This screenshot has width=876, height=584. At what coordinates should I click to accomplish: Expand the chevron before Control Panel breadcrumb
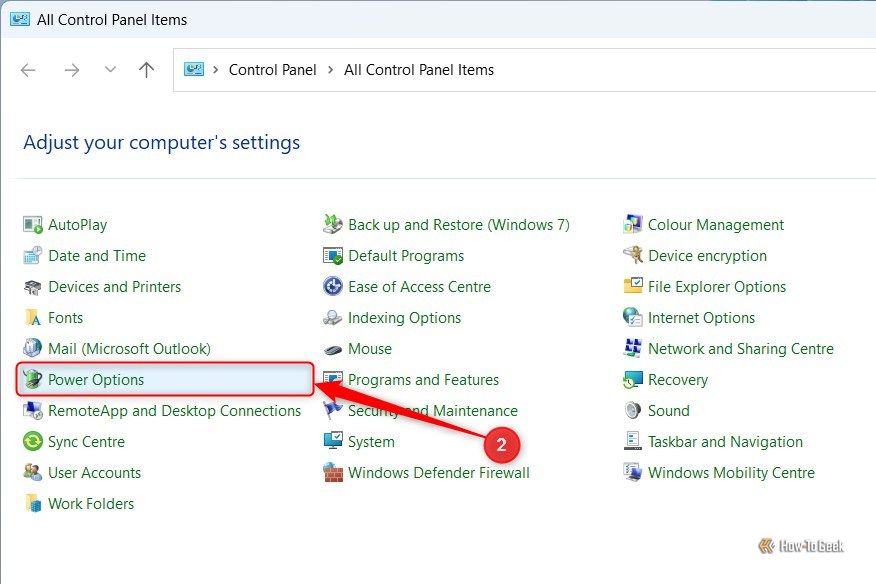tap(216, 70)
